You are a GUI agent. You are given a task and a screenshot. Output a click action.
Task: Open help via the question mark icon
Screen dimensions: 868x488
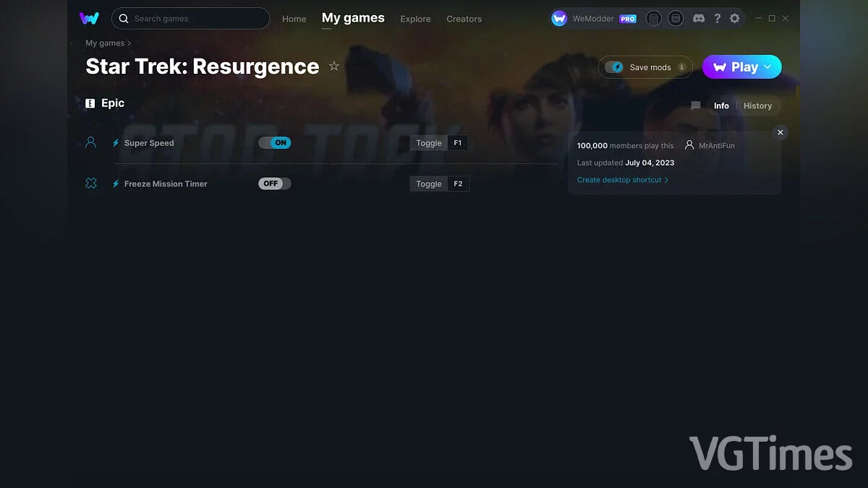point(718,18)
